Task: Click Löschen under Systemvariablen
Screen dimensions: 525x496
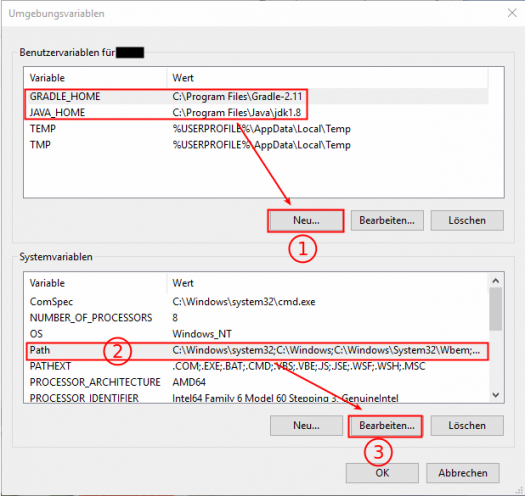Action: 467,425
